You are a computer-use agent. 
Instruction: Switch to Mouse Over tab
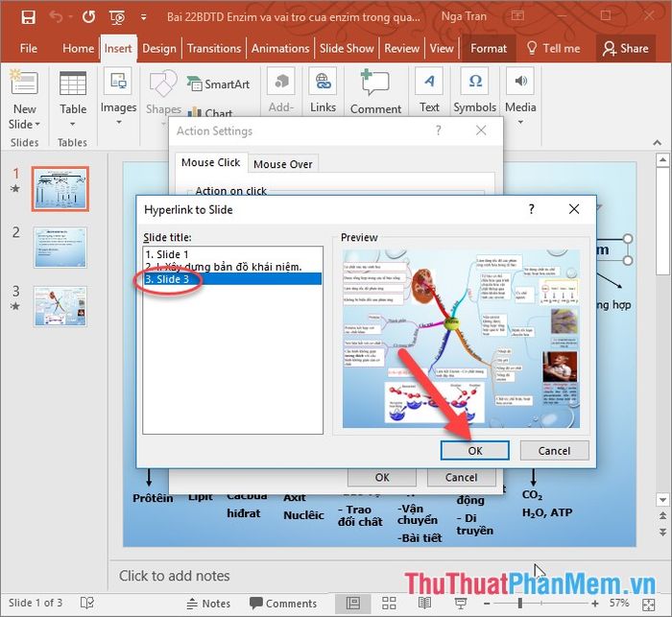(x=283, y=164)
